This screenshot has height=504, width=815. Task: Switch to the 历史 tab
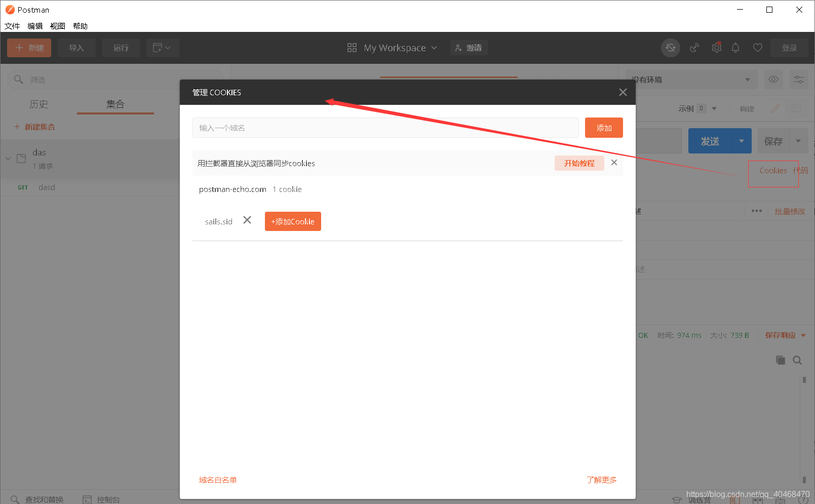coord(38,104)
